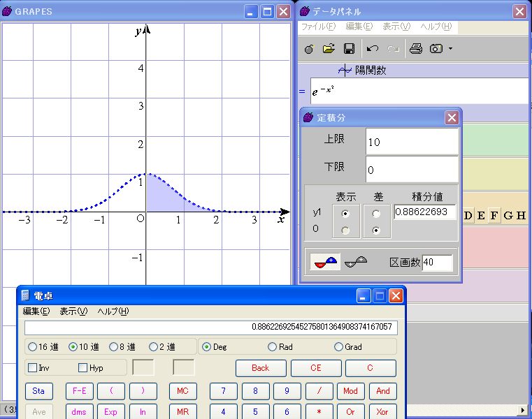The height and width of the screenshot is (419, 532).
Task: Save data with the floppy disk icon
Action: pos(349,49)
